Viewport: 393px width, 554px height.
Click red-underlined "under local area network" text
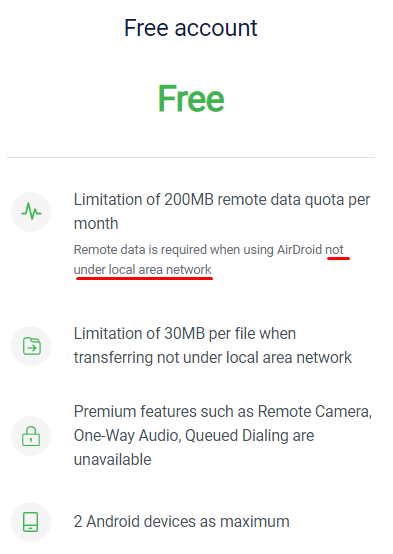tap(142, 270)
